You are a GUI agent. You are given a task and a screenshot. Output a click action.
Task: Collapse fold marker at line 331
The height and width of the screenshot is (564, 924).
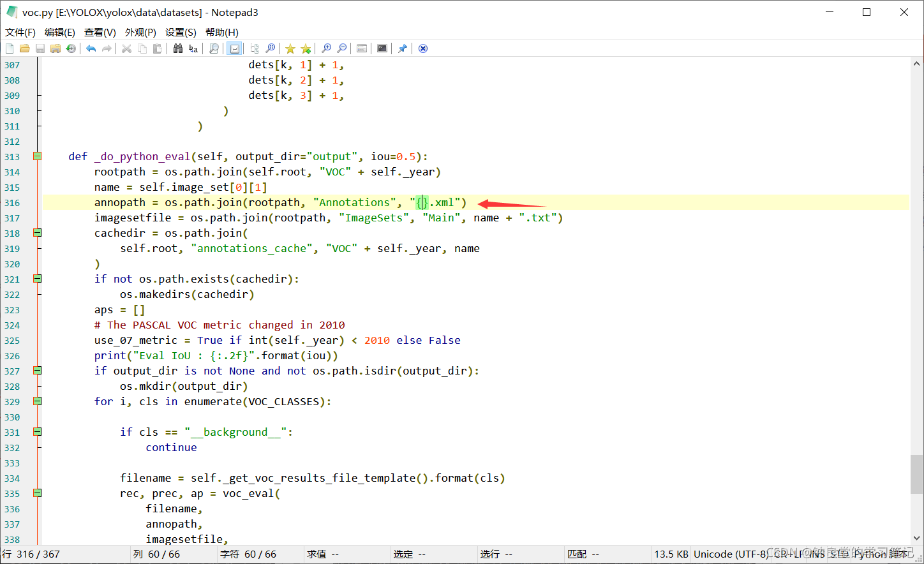click(x=38, y=432)
